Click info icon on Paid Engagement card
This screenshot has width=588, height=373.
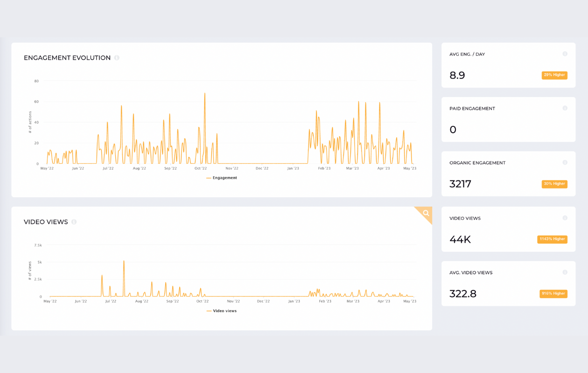point(565,108)
